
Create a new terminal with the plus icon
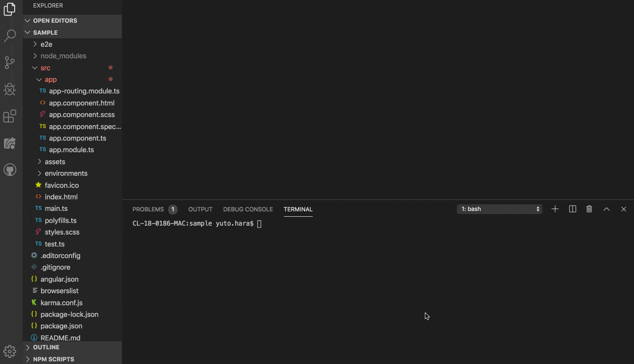click(555, 209)
